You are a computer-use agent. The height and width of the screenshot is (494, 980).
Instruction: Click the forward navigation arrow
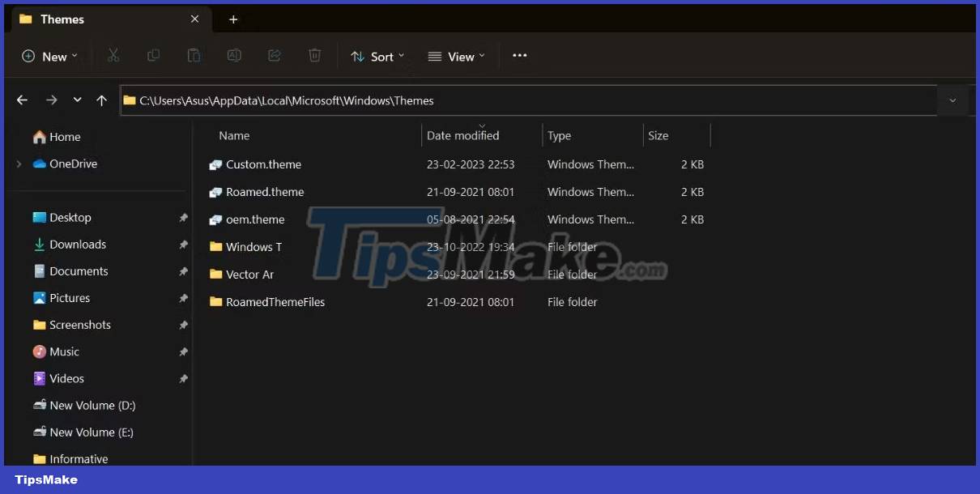52,100
